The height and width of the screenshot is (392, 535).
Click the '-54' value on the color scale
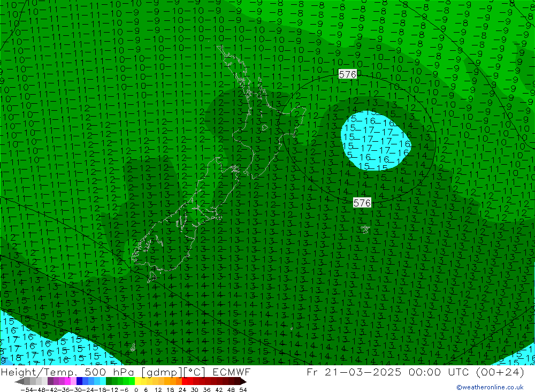[x=27, y=390]
